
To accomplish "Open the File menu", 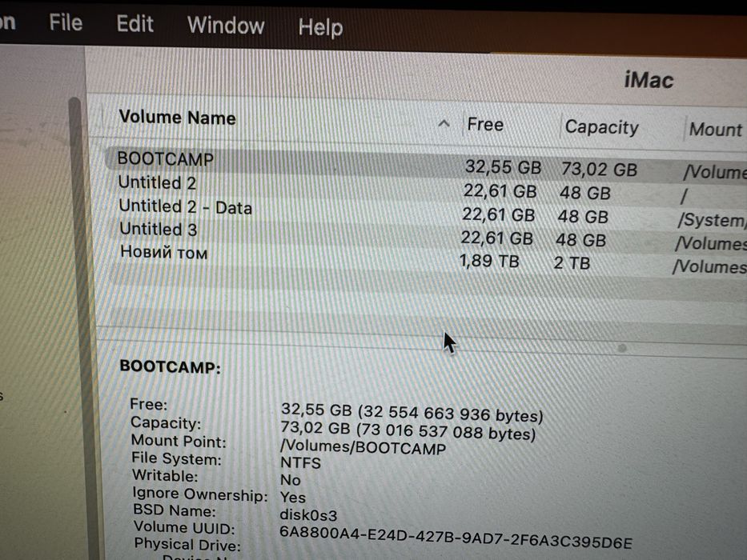I will pos(66,22).
